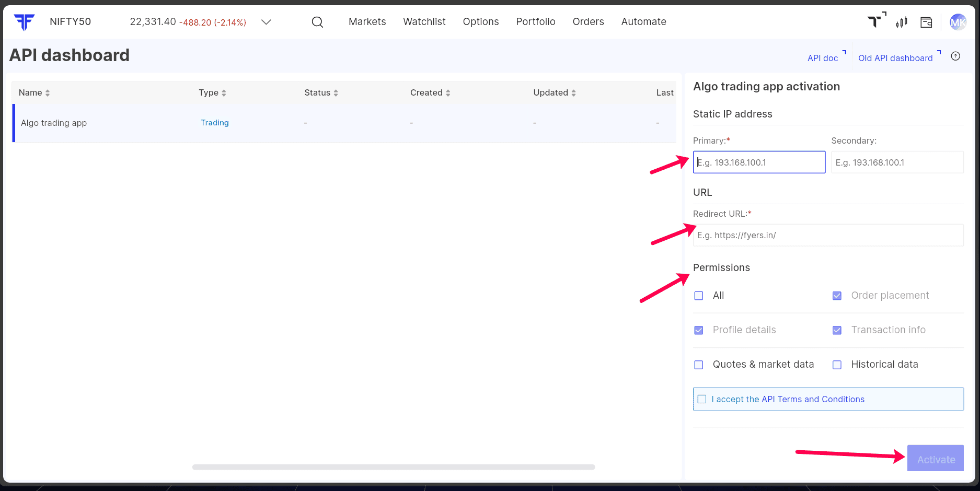Check the All permissions checkbox

699,296
